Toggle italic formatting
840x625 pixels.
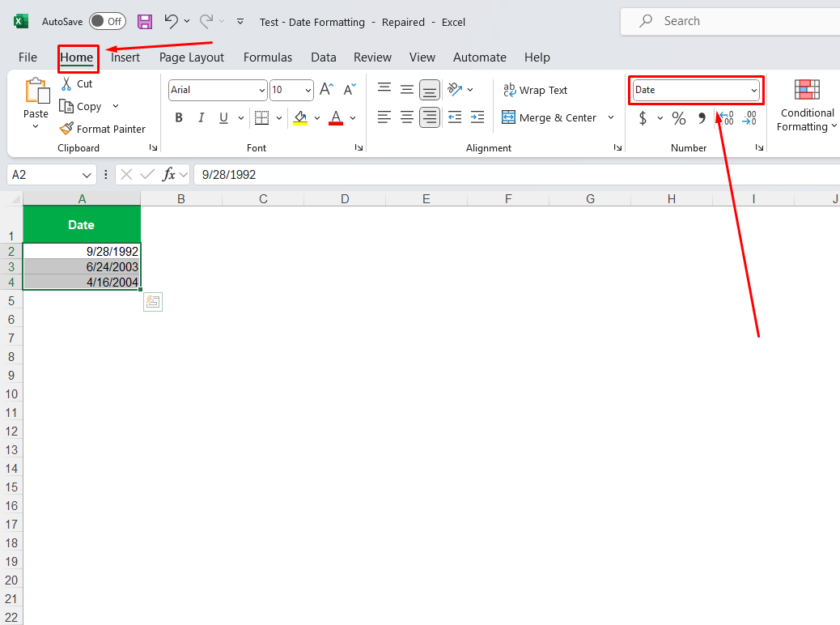pyautogui.click(x=201, y=117)
